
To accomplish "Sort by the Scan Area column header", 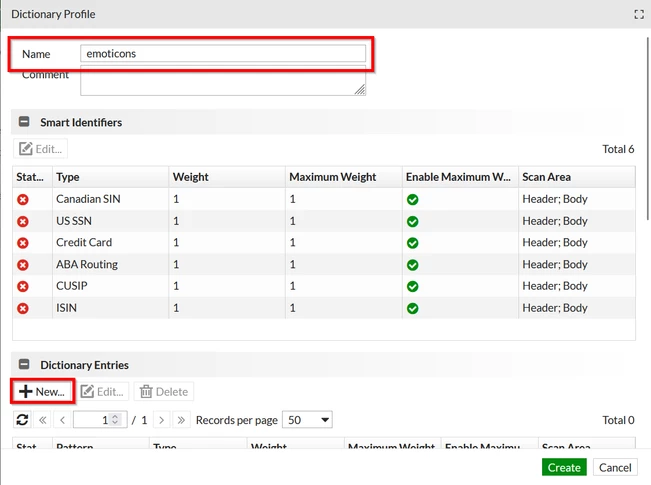I will coord(577,177).
